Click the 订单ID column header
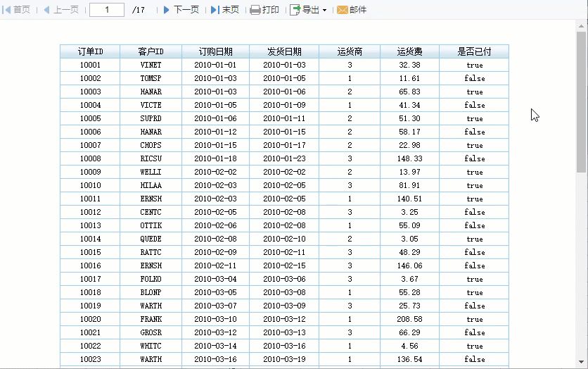Screen dimensions: 588x369 [x=90, y=51]
